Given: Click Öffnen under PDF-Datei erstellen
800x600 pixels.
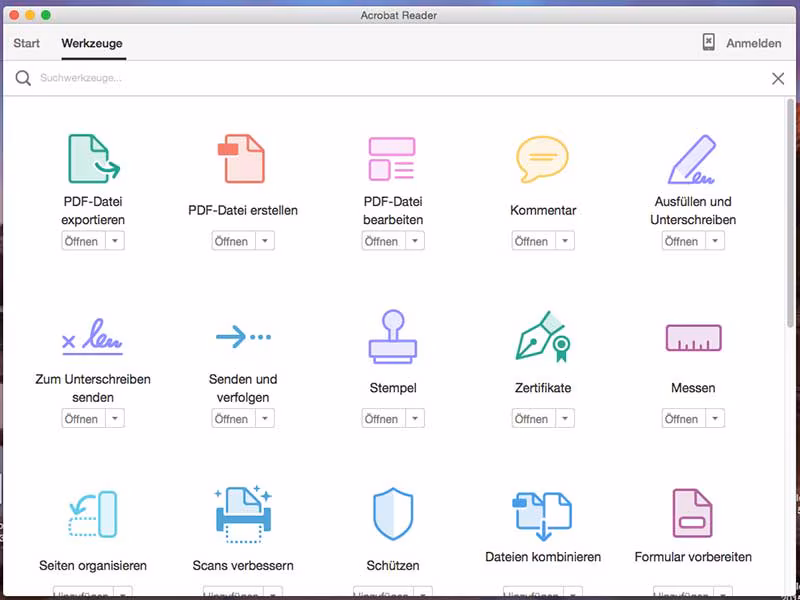Looking at the screenshot, I should (234, 241).
